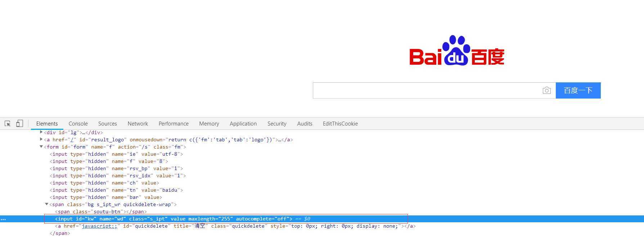Open the Audits tab
Screen dimensions: 644x237
pyautogui.click(x=305, y=123)
